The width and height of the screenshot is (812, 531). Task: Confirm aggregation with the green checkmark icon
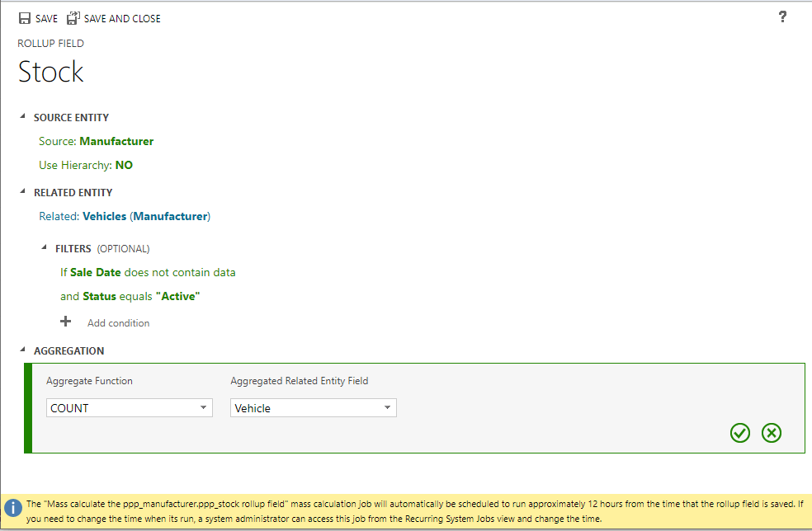point(740,433)
